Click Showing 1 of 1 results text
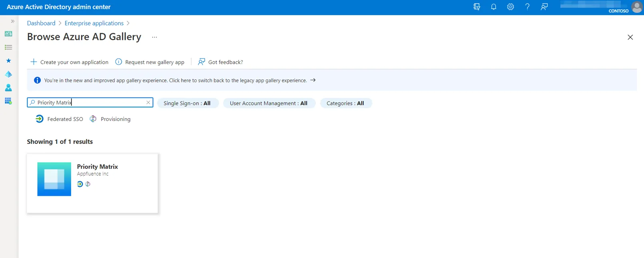This screenshot has width=644, height=258. tap(60, 142)
